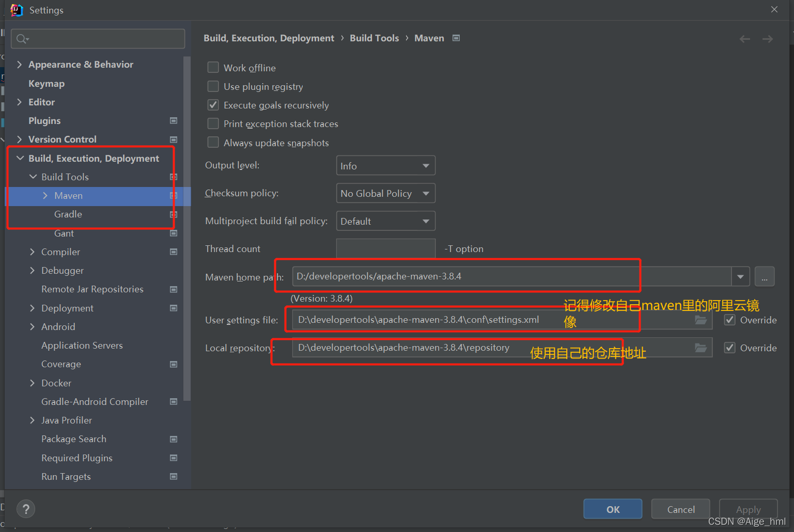Open Java Profiler settings

tap(67, 420)
